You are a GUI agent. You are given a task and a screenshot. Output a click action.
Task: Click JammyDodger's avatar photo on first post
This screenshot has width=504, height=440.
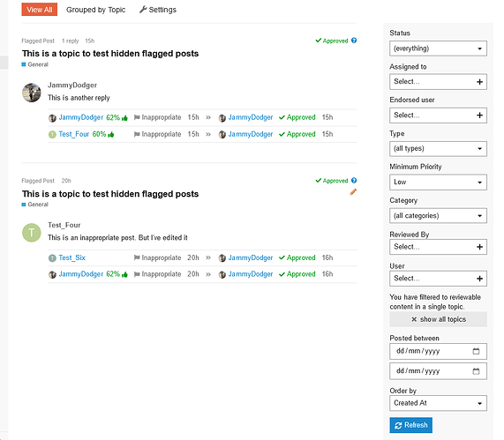[x=32, y=93]
